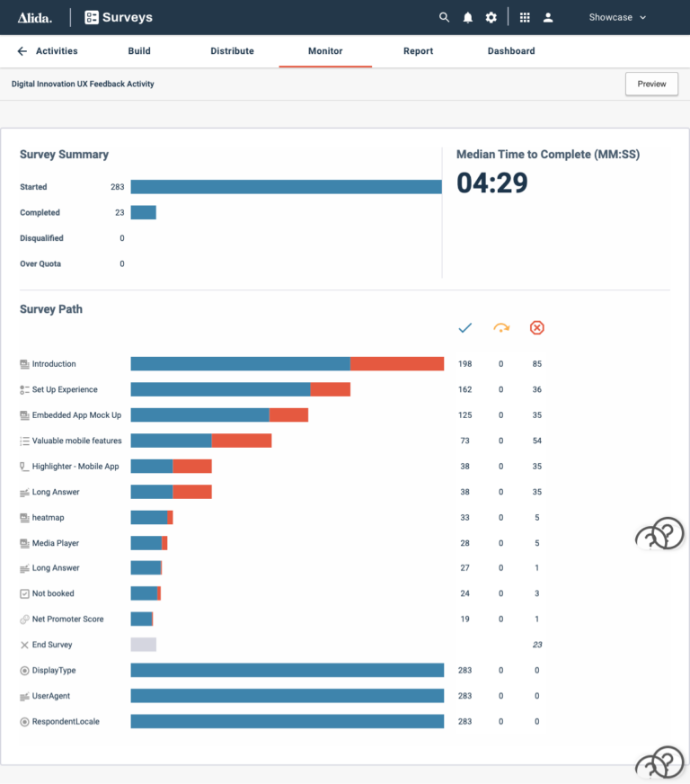Open the settings gear icon

(491, 17)
